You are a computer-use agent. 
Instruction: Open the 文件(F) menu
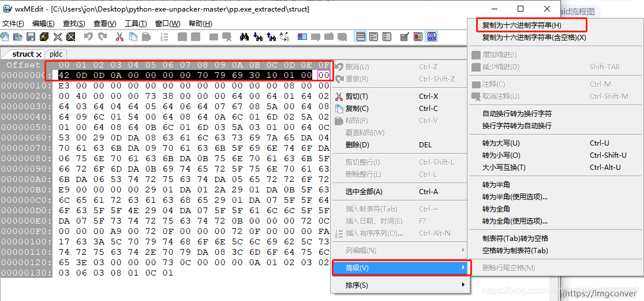(x=13, y=24)
